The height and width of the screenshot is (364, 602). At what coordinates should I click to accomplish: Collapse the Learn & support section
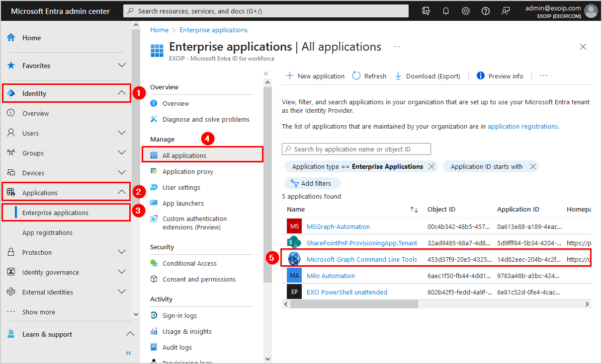129,334
